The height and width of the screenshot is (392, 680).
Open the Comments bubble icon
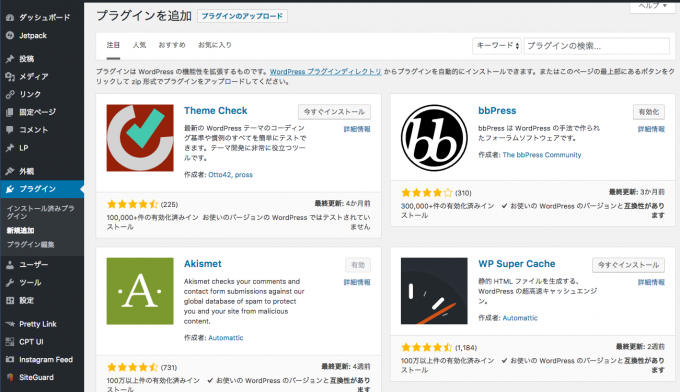pos(10,130)
